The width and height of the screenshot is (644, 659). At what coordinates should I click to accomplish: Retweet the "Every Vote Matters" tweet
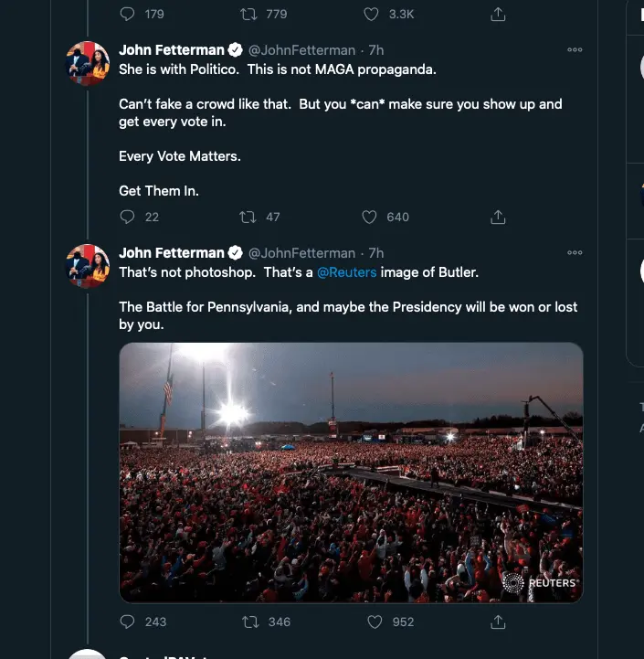click(x=247, y=217)
